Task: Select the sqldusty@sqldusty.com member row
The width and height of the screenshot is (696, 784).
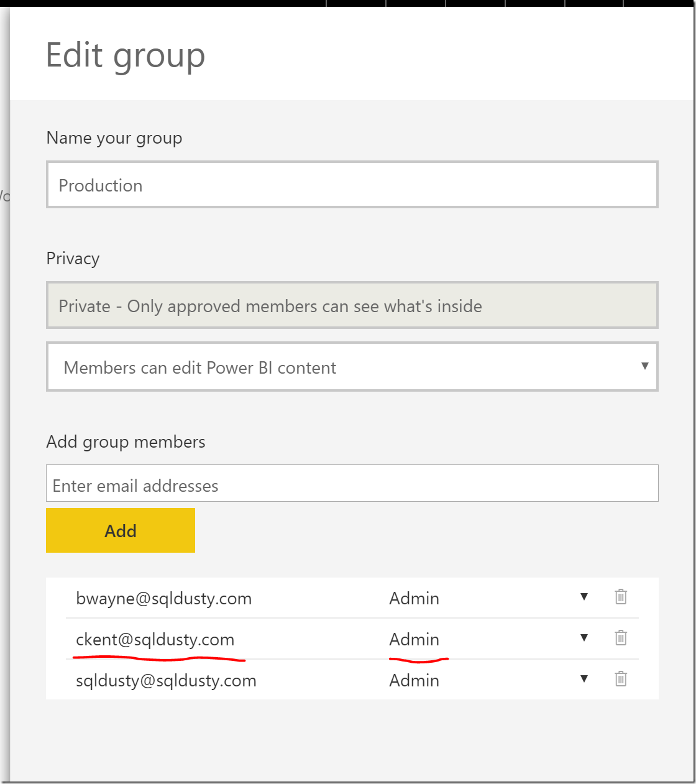Action: tap(166, 680)
